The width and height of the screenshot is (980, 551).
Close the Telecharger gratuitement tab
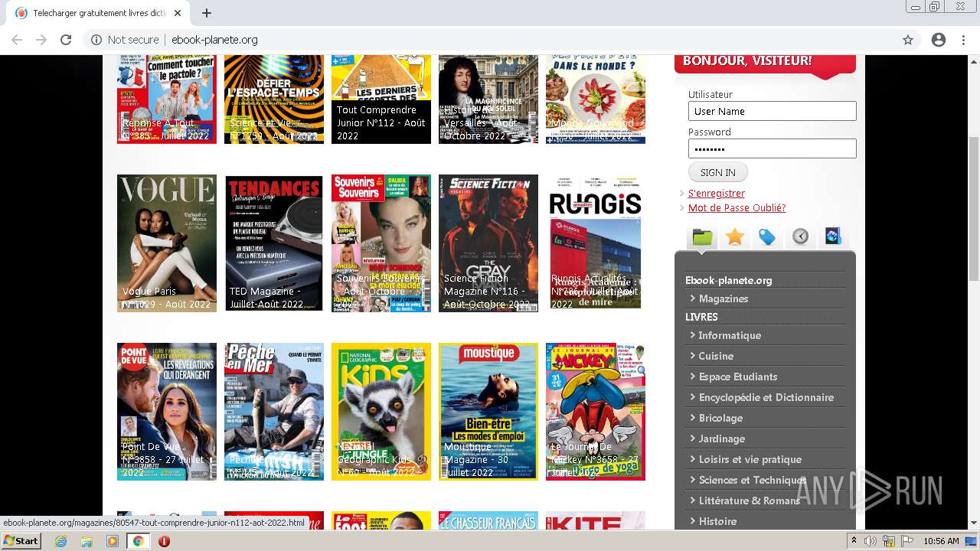[x=178, y=13]
